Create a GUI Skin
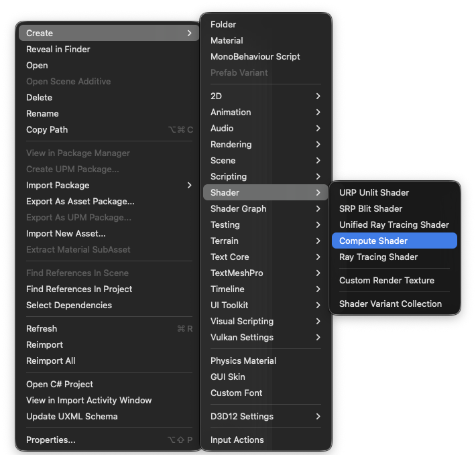This screenshot has width=476, height=469. coord(265,377)
